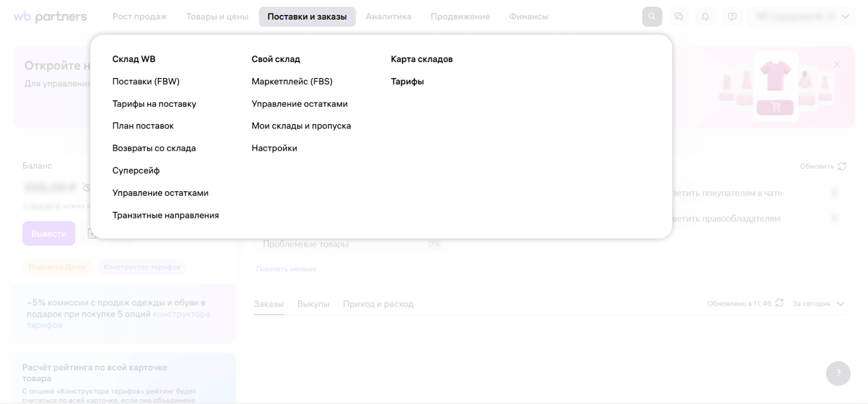Viewport: 868px width, 404px height.
Task: Open the support question bubble icon
Action: click(732, 17)
